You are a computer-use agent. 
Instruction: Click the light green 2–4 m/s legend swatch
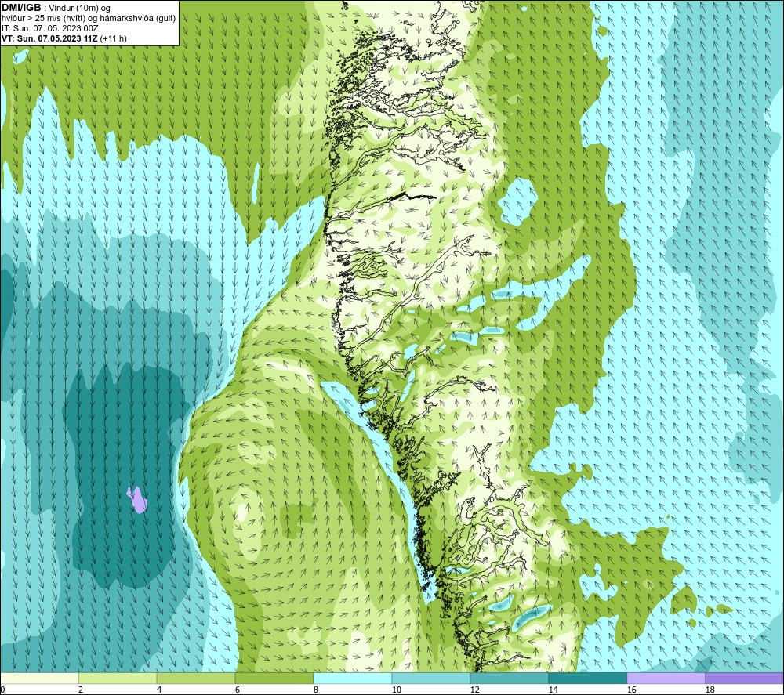pyautogui.click(x=118, y=678)
